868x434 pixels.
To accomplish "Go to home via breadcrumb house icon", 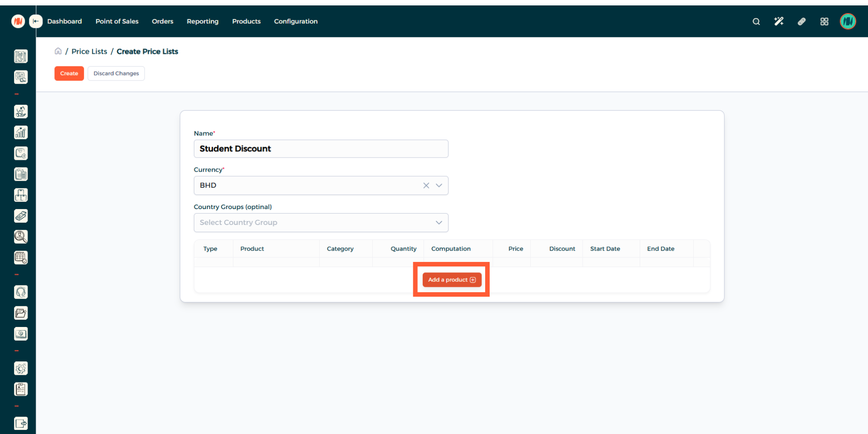I will [58, 51].
